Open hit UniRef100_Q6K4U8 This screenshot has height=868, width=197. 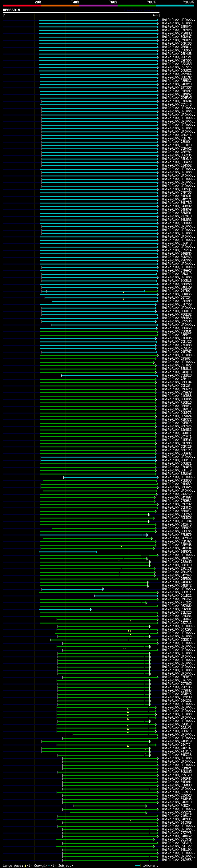point(176,54)
